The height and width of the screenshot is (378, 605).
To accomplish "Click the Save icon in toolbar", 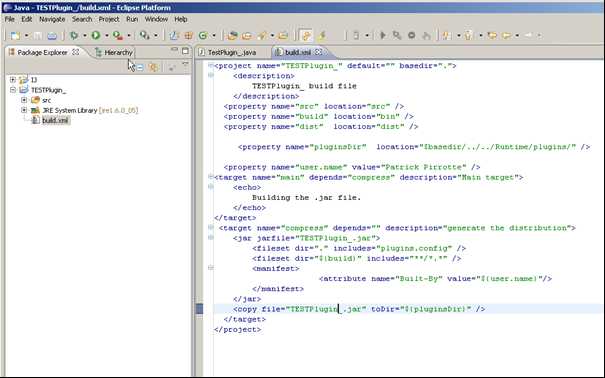I will [x=37, y=35].
